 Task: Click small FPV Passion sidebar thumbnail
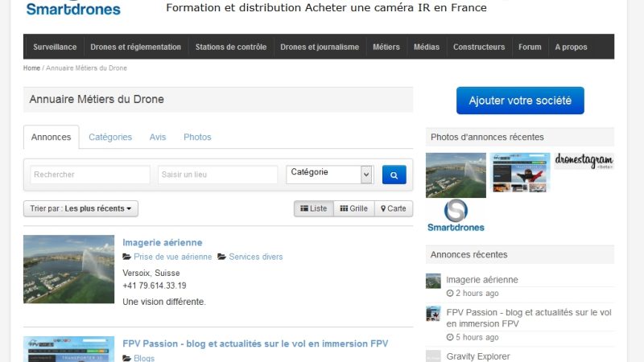[433, 314]
